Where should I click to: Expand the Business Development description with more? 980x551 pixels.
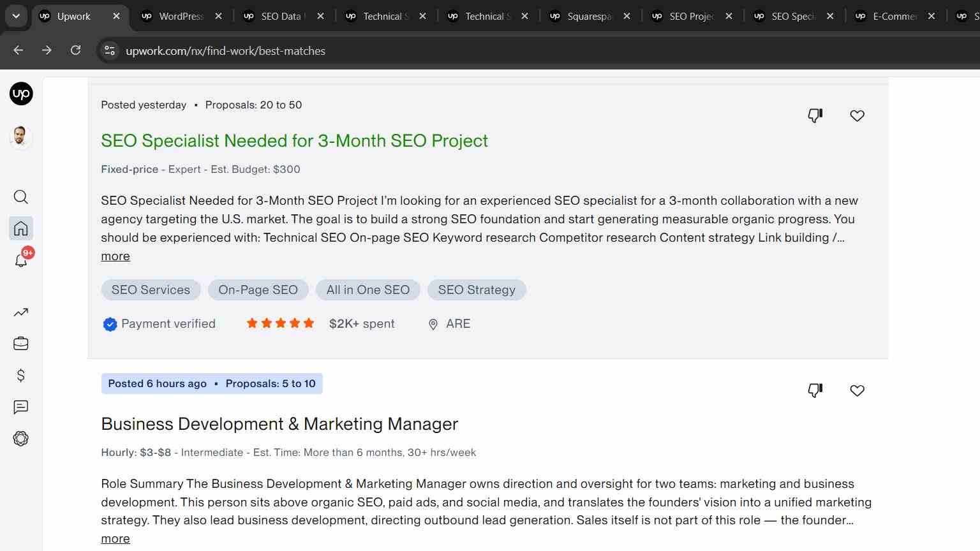pyautogui.click(x=115, y=539)
